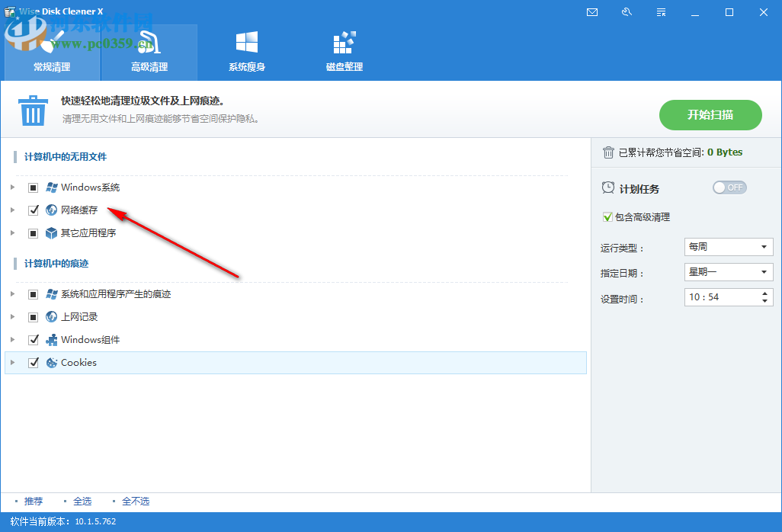This screenshot has height=532, width=782.
Task: Go to 磁盘整理 tab
Action: click(344, 53)
